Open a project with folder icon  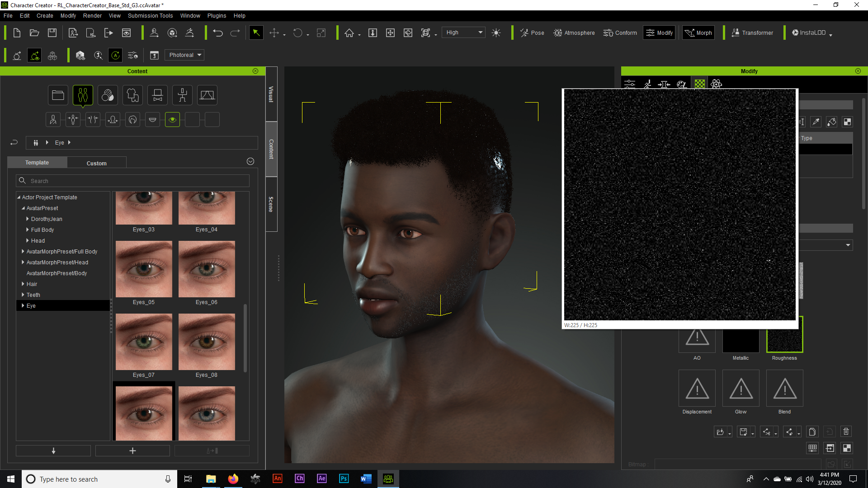pos(34,33)
